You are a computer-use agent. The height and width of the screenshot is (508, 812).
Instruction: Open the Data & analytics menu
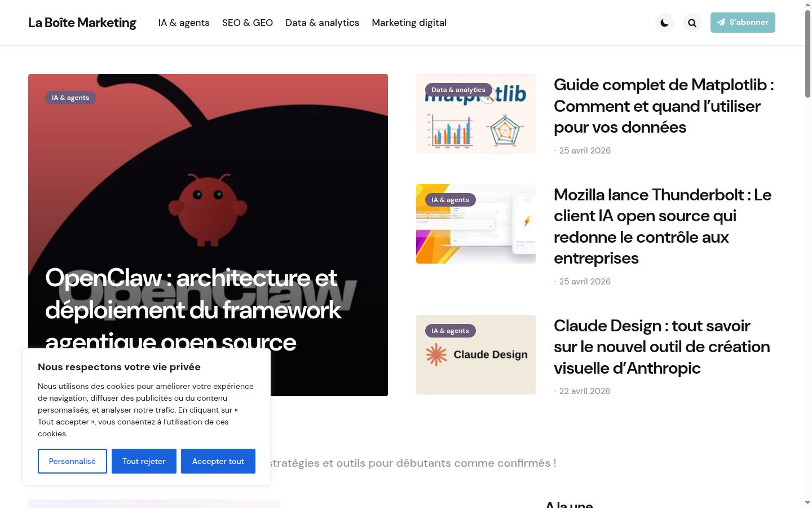pos(322,23)
